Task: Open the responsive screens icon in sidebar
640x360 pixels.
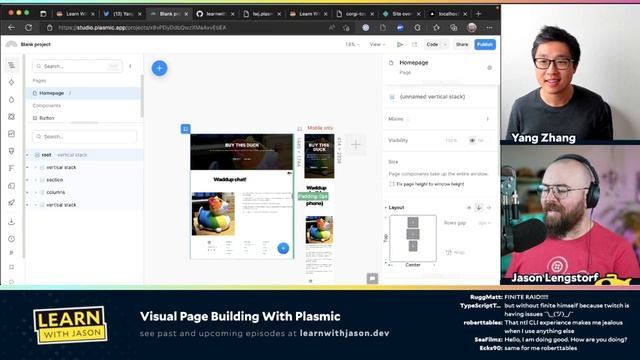Action: (11, 186)
